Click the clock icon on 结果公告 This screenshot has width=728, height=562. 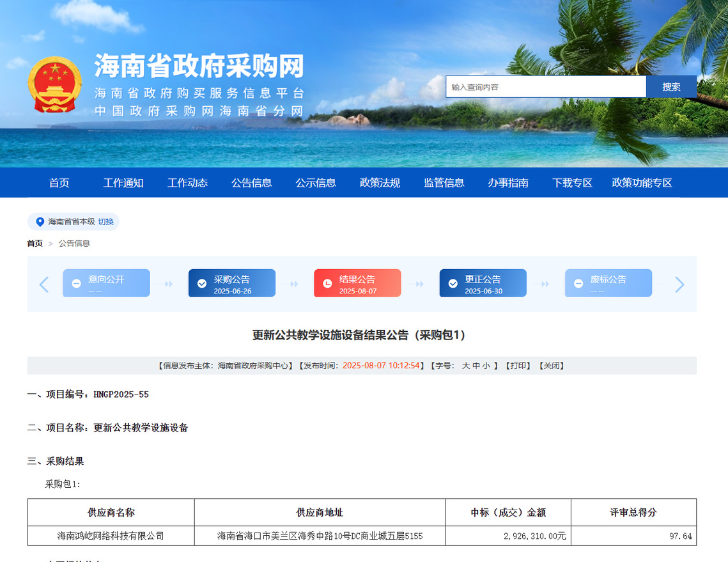coord(327,283)
